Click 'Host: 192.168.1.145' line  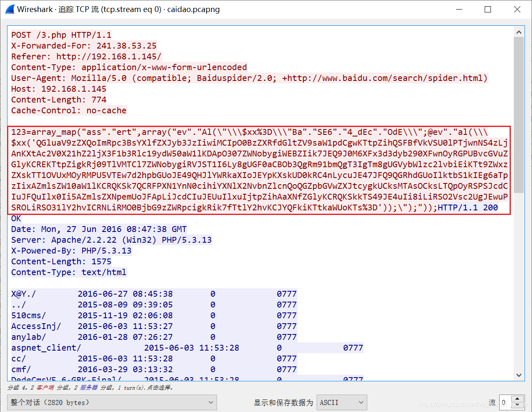(x=59, y=89)
